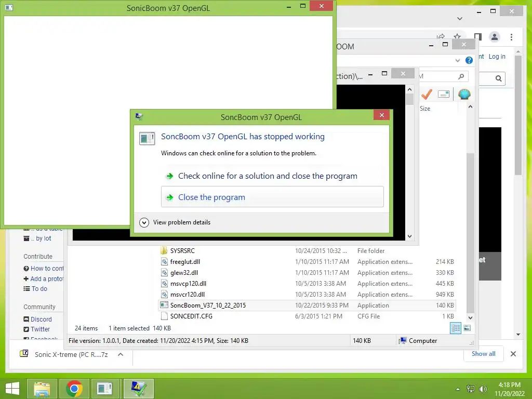Click webpage search magnifier button
This screenshot has width=532, height=399.
tap(498, 78)
